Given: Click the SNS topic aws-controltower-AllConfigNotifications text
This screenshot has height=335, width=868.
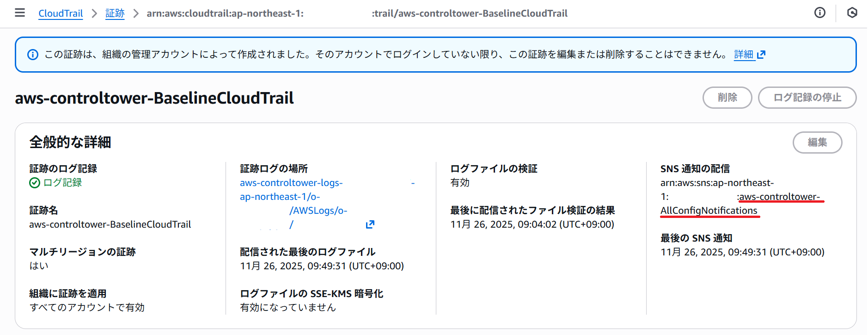Looking at the screenshot, I should click(742, 204).
